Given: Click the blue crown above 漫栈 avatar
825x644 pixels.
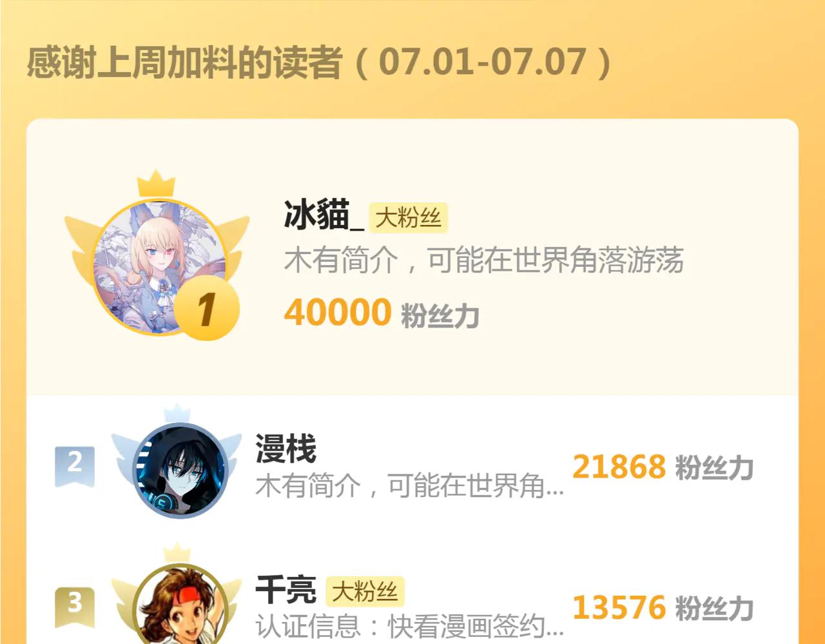Looking at the screenshot, I should [x=177, y=414].
